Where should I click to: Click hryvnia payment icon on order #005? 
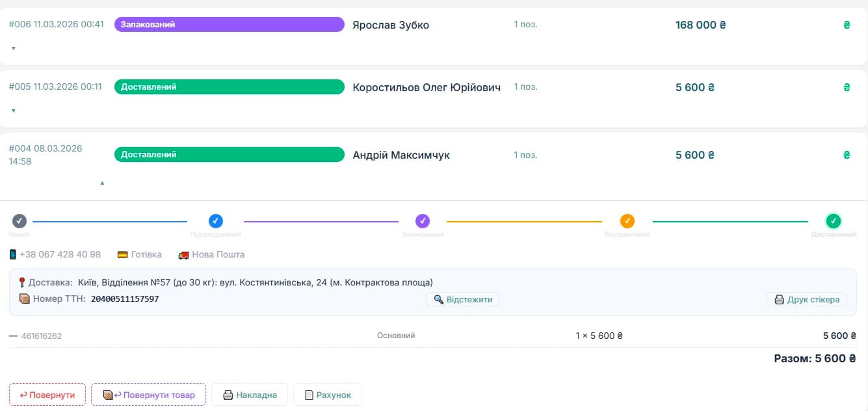point(846,87)
